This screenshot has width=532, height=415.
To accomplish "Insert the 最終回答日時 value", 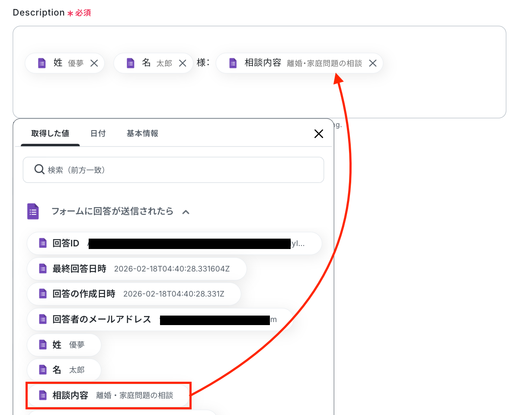I will point(137,269).
